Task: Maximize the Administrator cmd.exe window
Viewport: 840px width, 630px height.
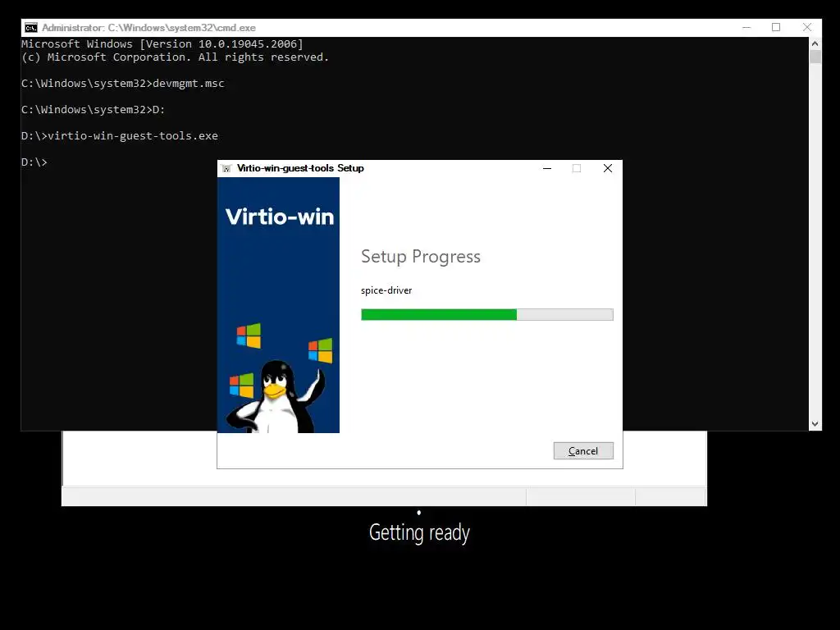Action: [776, 27]
